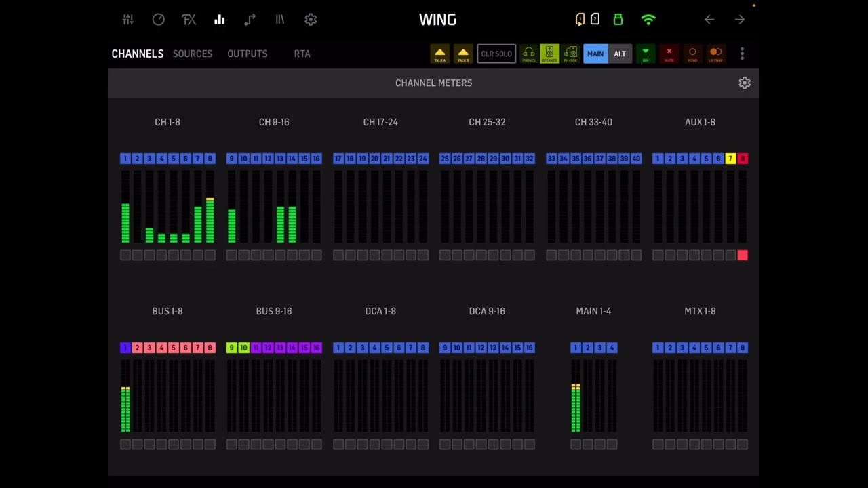
Task: Click the BUS 1 level meter
Action: click(x=125, y=396)
